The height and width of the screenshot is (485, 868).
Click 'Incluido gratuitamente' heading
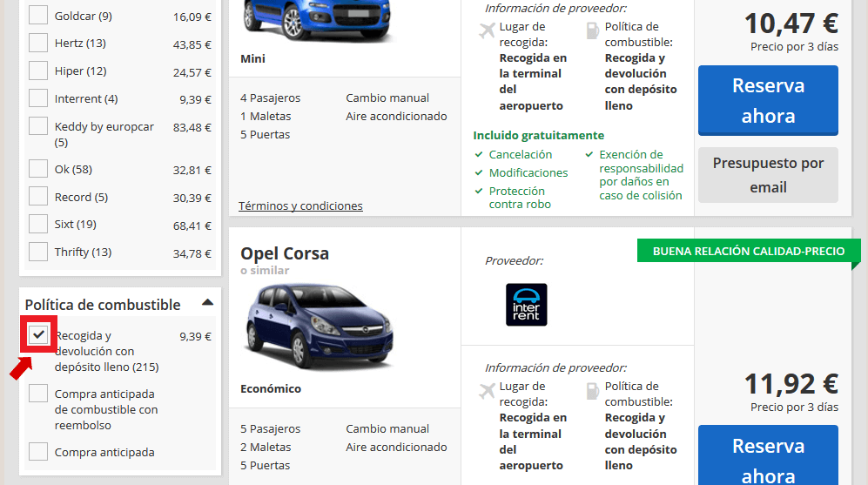pos(539,135)
